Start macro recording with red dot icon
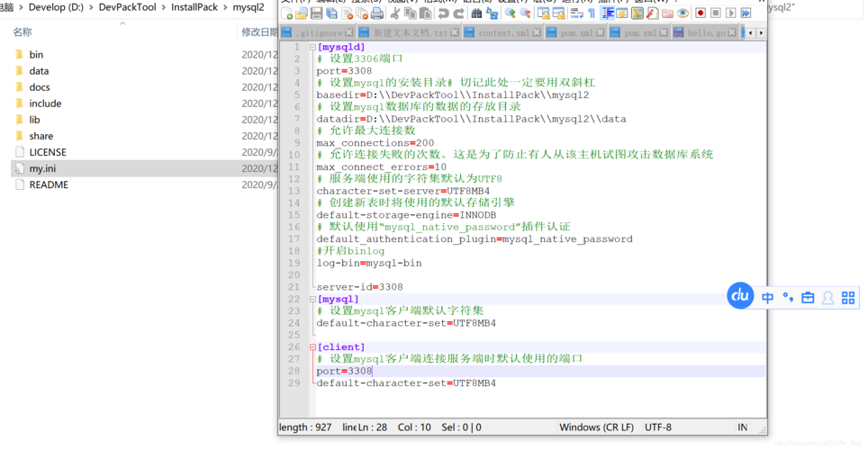Image resolution: width=868 pixels, height=450 pixels. coord(701,13)
